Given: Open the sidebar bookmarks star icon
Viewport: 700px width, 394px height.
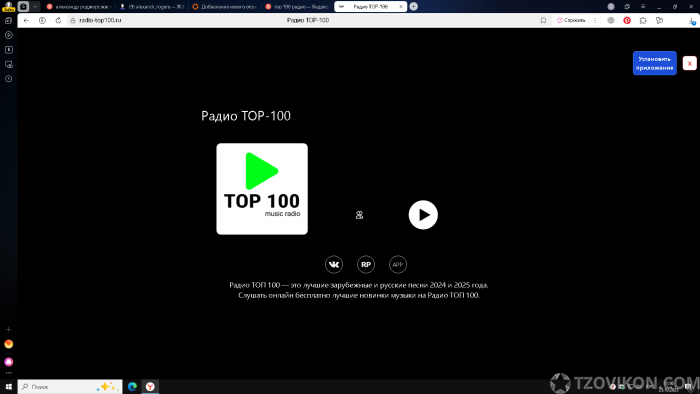Looking at the screenshot, I should pyautogui.click(x=8, y=50).
